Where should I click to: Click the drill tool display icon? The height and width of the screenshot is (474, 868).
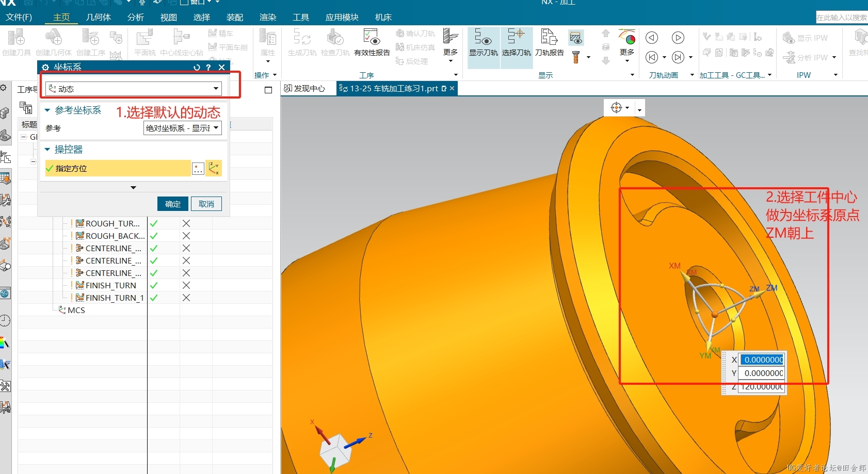(x=576, y=57)
